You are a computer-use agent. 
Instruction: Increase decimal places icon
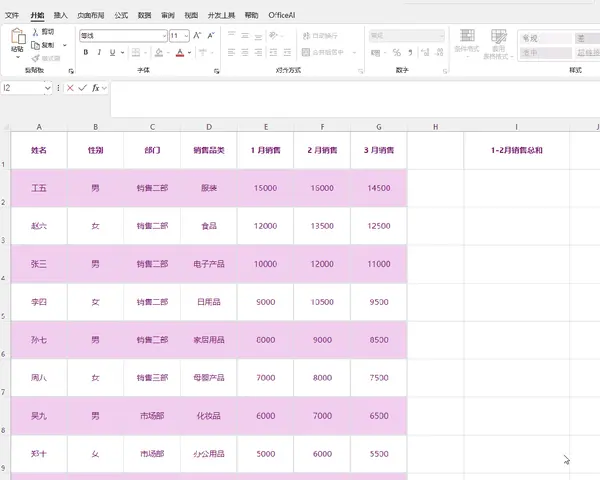(425, 52)
